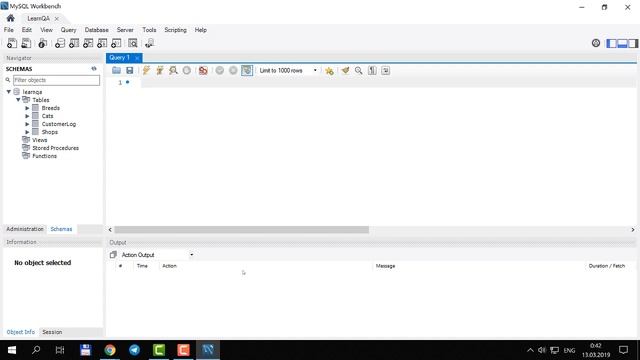Viewport: 640px width, 360px height.
Task: Rollback the transaction icon
Action: 233,70
